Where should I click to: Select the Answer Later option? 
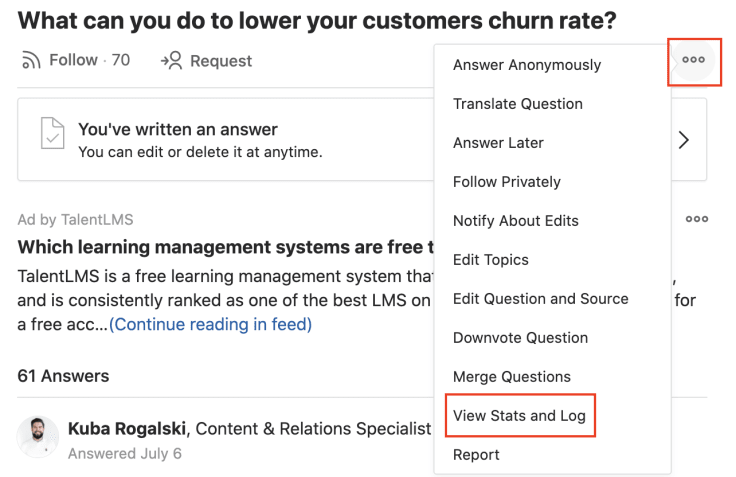pos(498,143)
